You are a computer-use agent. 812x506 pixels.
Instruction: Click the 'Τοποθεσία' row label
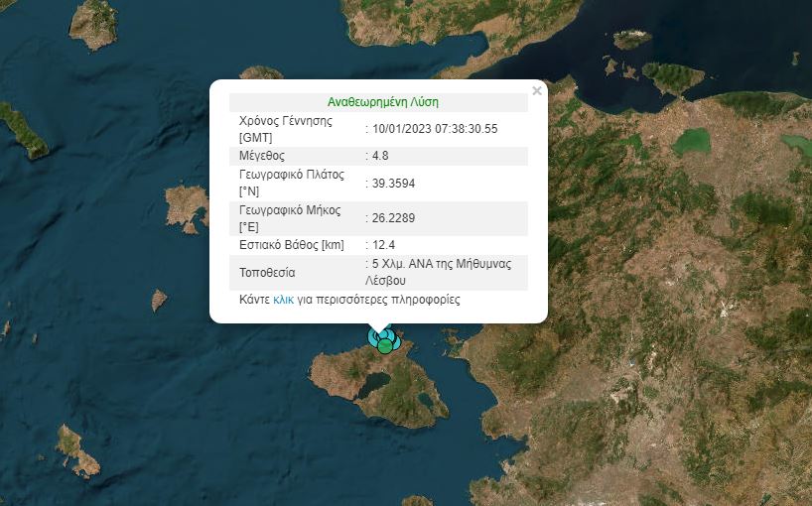(267, 273)
